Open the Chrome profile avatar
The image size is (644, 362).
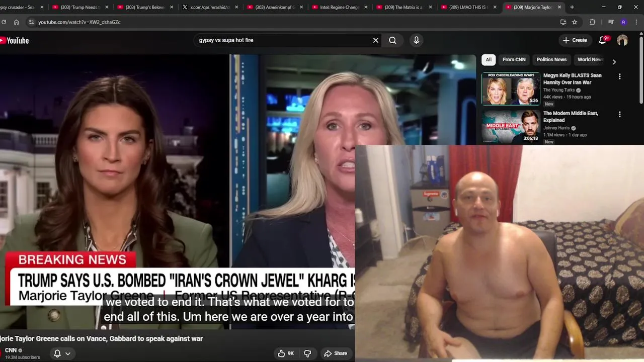click(x=623, y=22)
